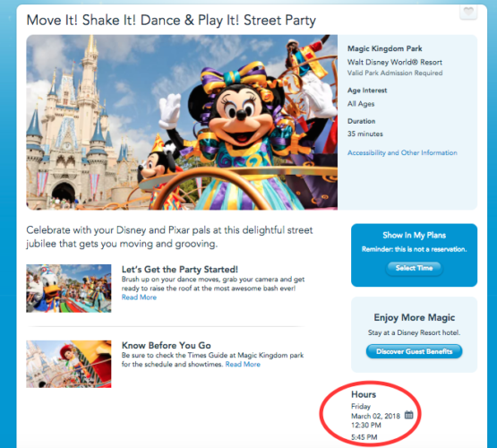This screenshot has height=448, width=497.
Task: Open the Donald Duck parade thumbnail
Action: (69, 289)
